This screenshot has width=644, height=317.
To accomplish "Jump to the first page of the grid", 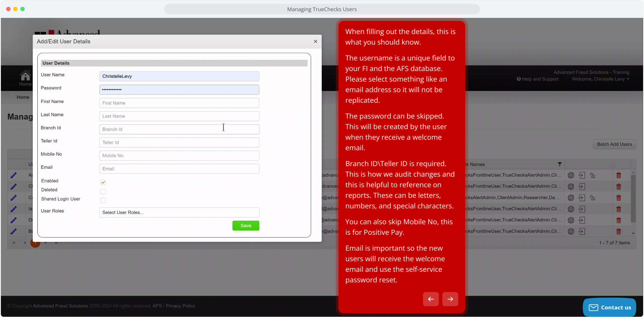I will tap(14, 243).
